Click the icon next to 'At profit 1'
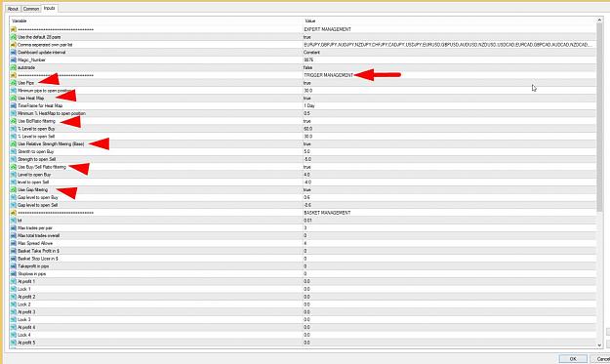The width and height of the screenshot is (610, 364). tap(14, 282)
